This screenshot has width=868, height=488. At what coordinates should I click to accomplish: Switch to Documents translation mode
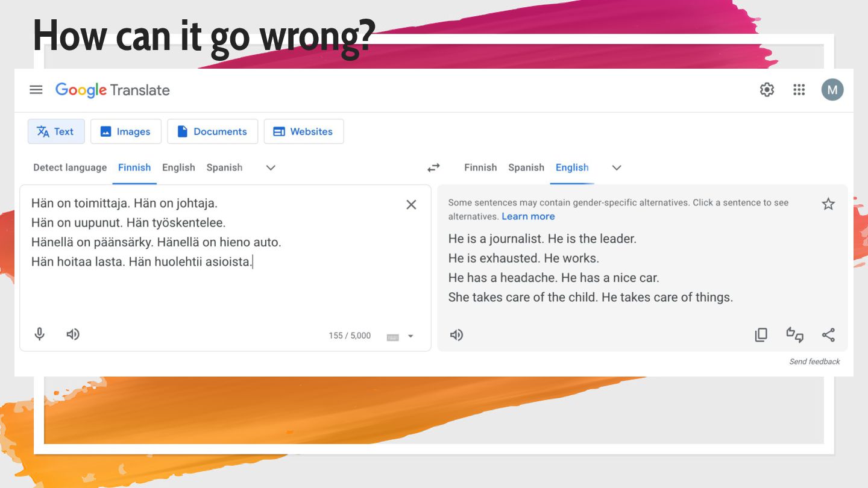point(212,131)
